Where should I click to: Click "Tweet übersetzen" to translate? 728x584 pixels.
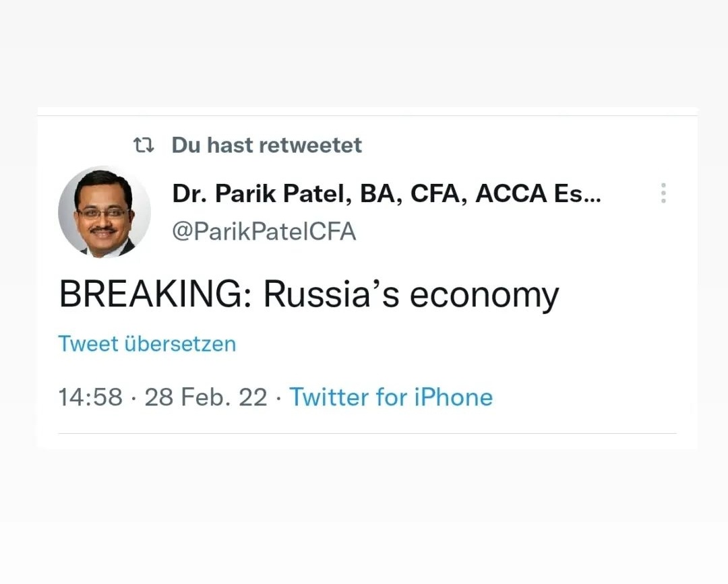(147, 344)
